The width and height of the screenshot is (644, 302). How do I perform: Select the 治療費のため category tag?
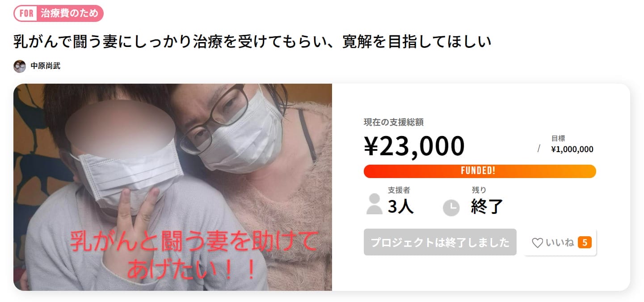59,13
